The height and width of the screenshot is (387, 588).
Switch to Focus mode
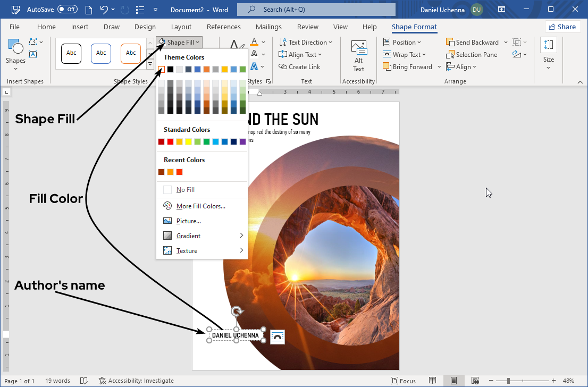(x=403, y=381)
